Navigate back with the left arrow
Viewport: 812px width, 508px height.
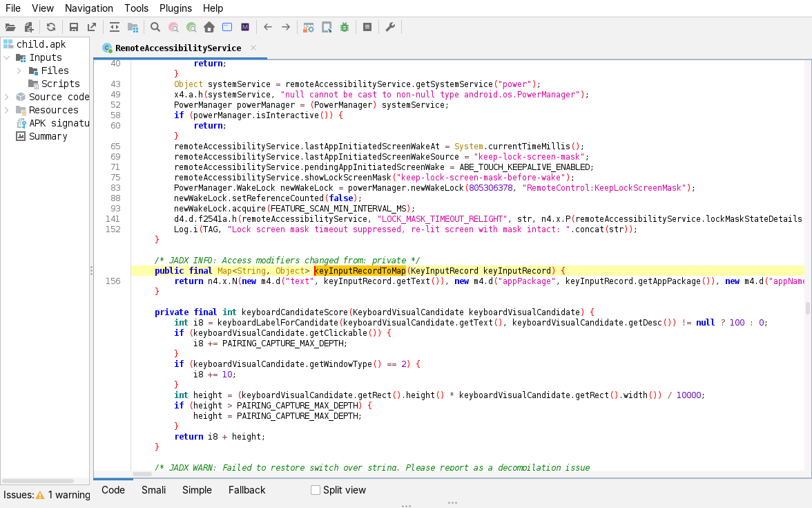point(268,28)
